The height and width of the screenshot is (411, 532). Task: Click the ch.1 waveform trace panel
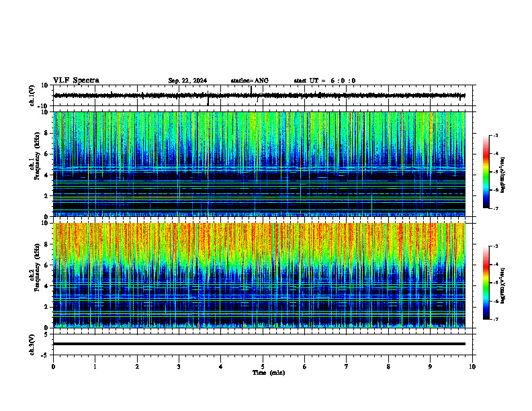click(x=263, y=95)
